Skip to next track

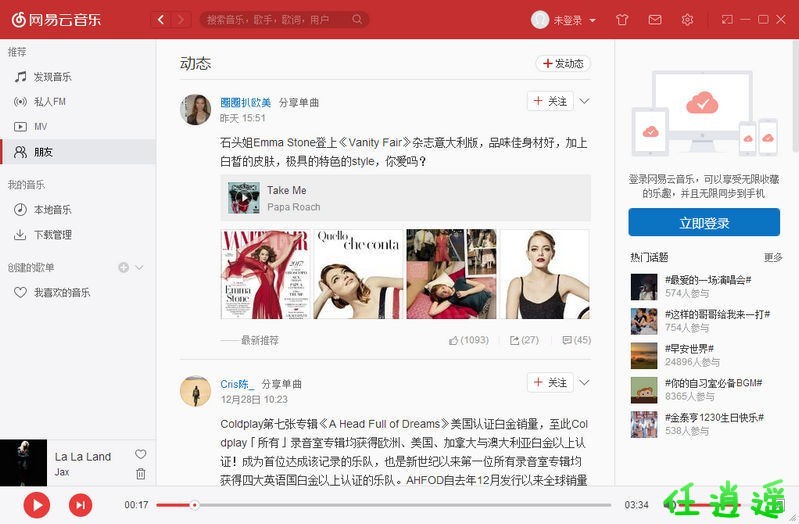[81, 505]
